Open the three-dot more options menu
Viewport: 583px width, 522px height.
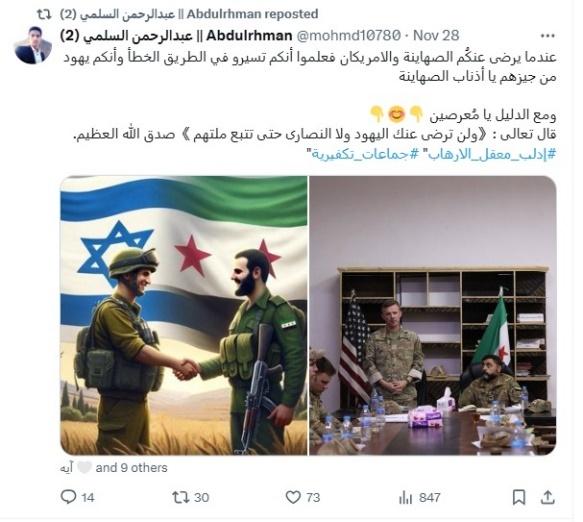(x=548, y=36)
